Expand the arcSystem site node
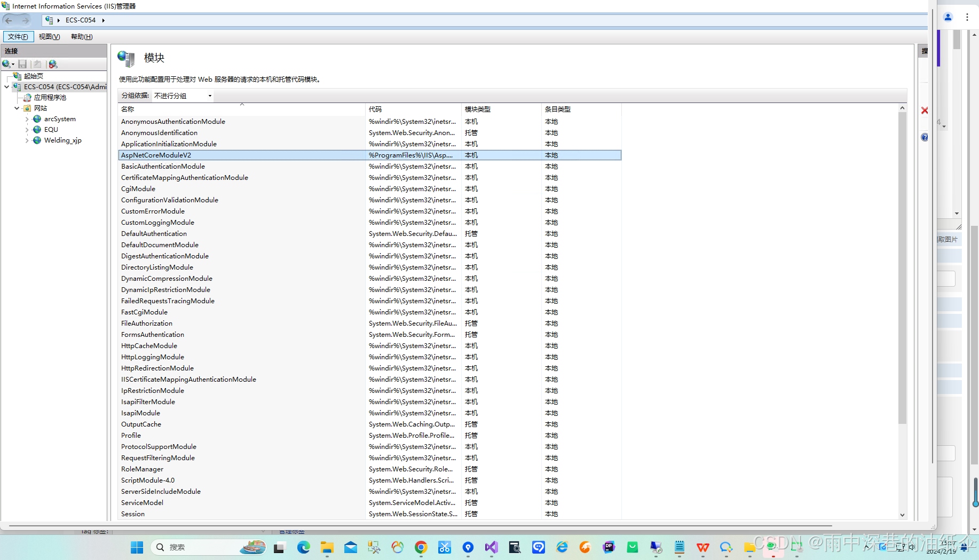The image size is (979, 560). 27,119
